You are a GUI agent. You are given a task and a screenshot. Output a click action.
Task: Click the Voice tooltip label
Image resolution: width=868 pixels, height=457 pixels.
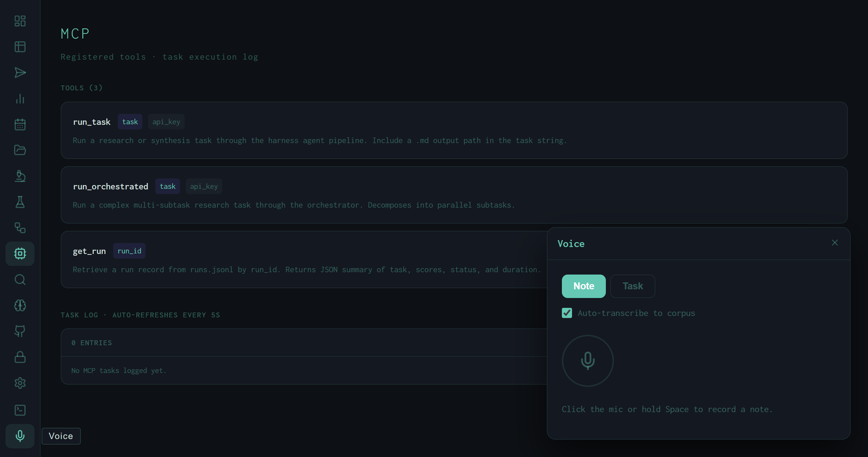pyautogui.click(x=61, y=436)
